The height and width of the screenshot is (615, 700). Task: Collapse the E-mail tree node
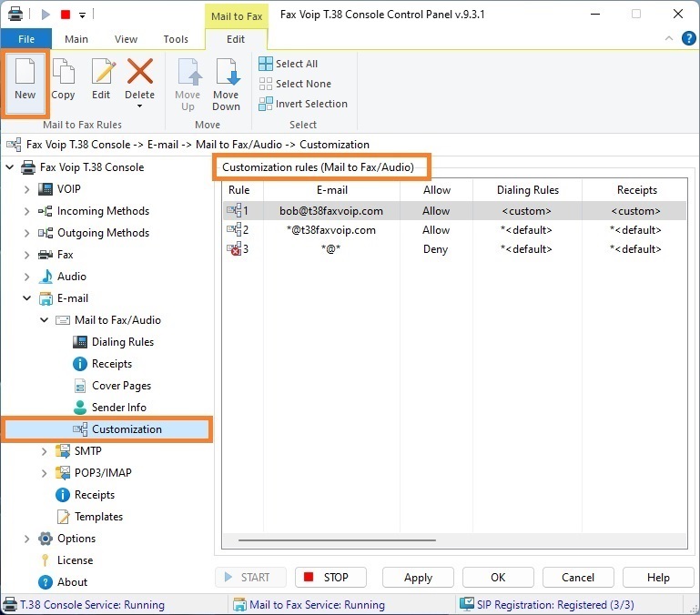point(26,298)
